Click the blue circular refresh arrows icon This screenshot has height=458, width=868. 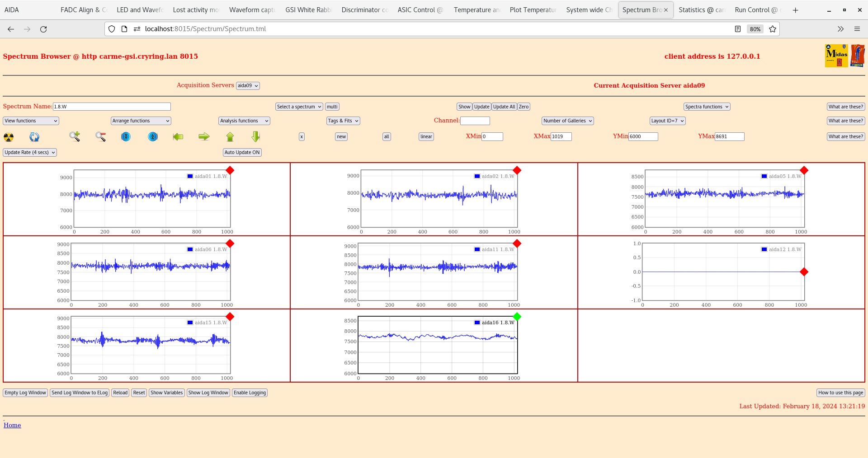pyautogui.click(x=34, y=137)
